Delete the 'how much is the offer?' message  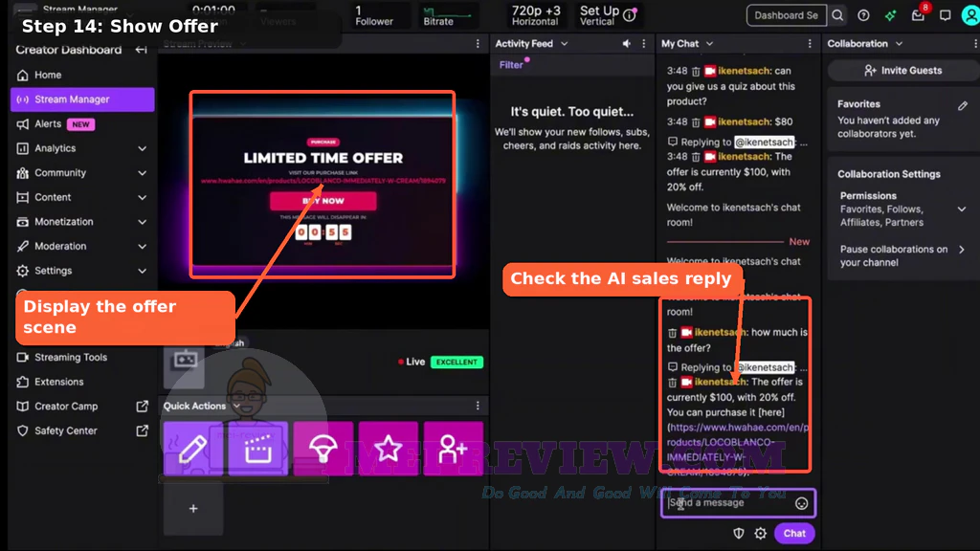coord(672,332)
